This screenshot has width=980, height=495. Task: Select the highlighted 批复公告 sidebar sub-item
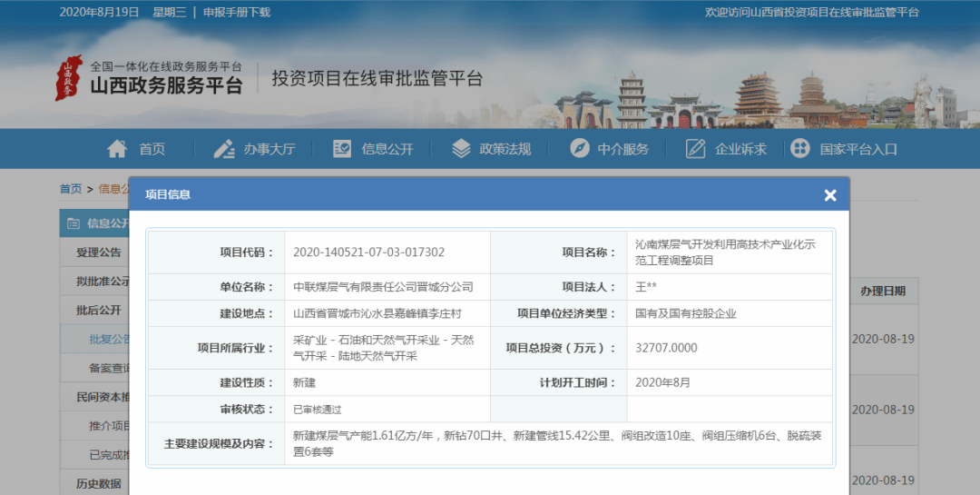pyautogui.click(x=110, y=339)
